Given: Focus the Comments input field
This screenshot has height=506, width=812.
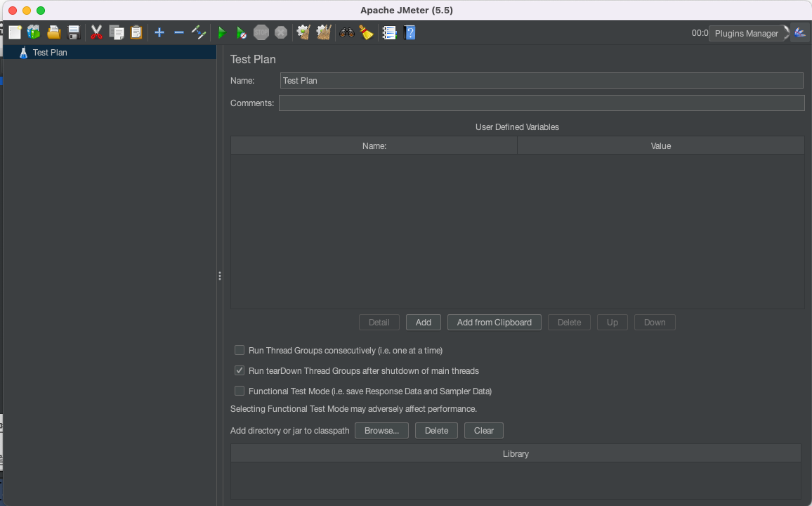Looking at the screenshot, I should [542, 103].
